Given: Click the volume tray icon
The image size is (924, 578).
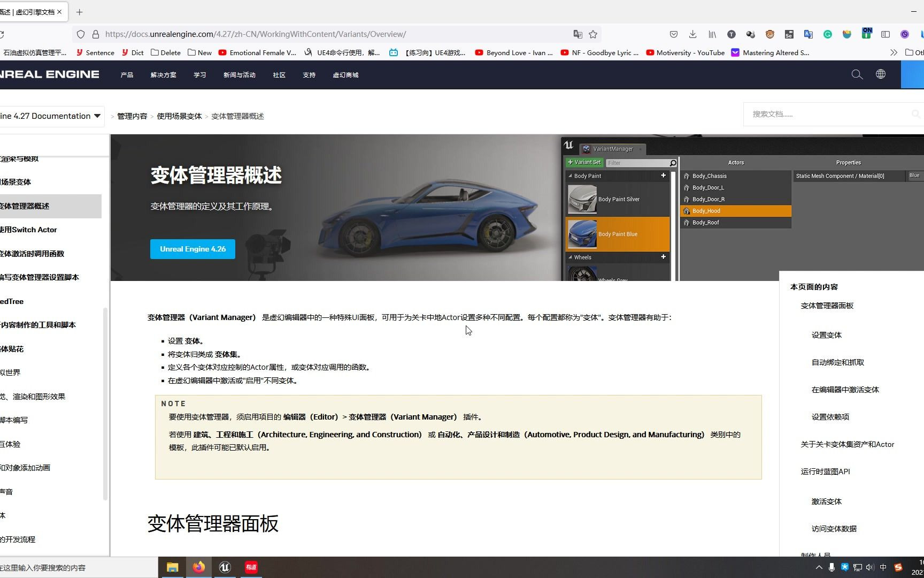Looking at the screenshot, I should pyautogui.click(x=870, y=567).
